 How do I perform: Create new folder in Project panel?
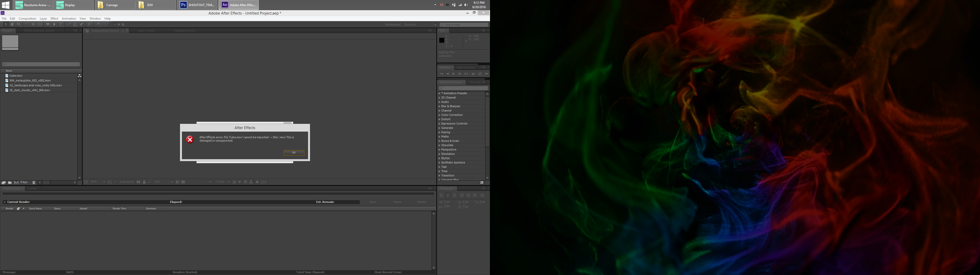point(10,182)
